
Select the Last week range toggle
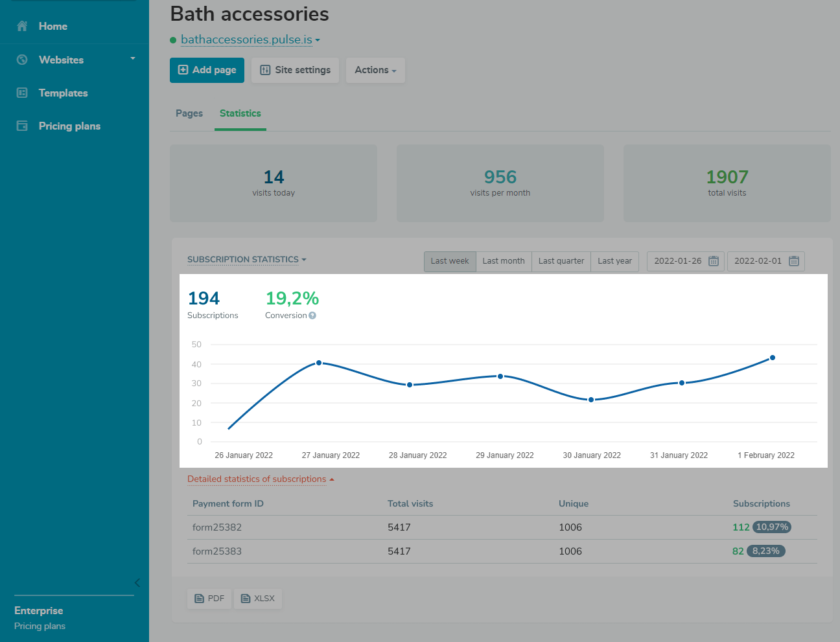coord(449,261)
